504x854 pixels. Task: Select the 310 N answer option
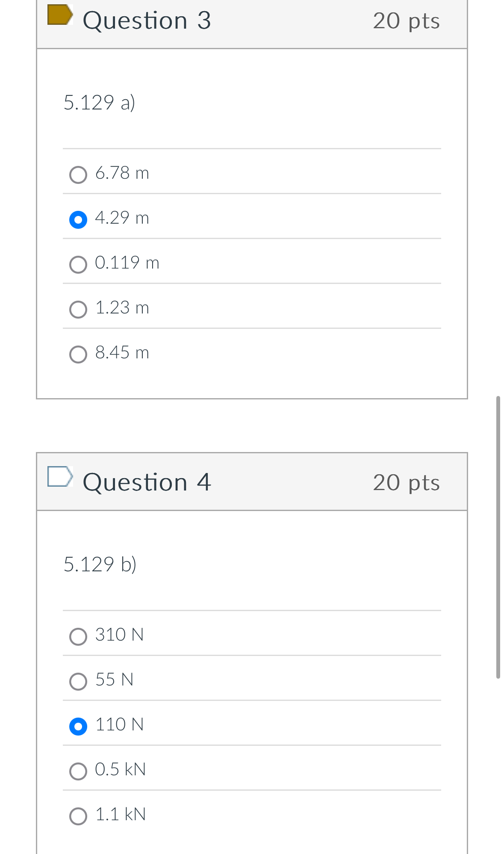pos(78,637)
